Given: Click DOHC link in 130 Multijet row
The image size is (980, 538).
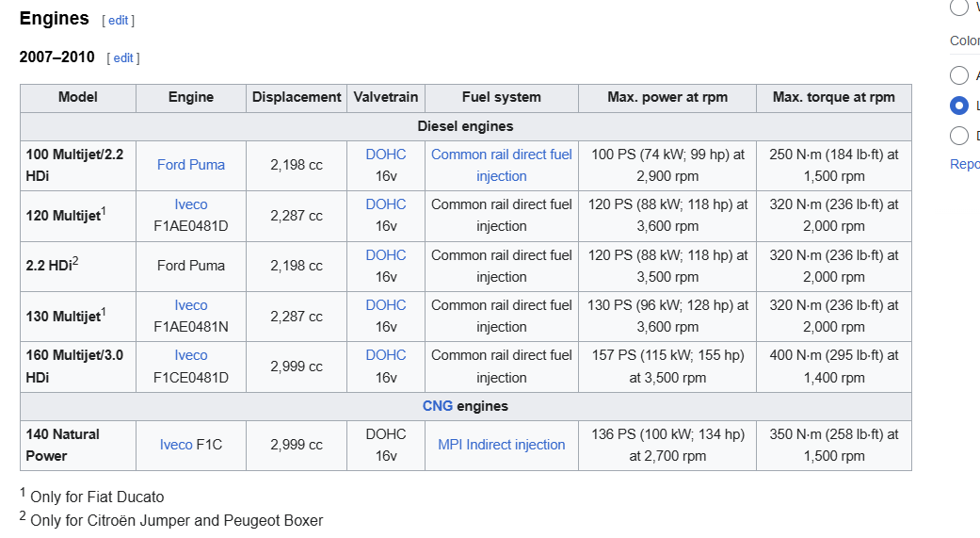Looking at the screenshot, I should point(386,305).
